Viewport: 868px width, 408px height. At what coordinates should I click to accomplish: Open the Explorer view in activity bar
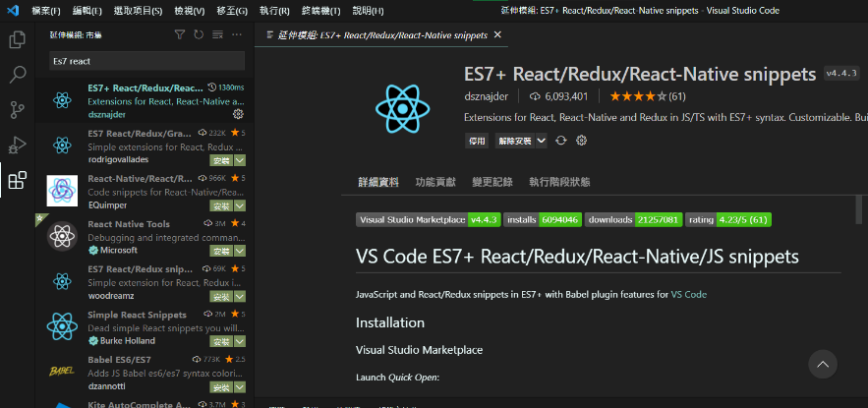(17, 40)
